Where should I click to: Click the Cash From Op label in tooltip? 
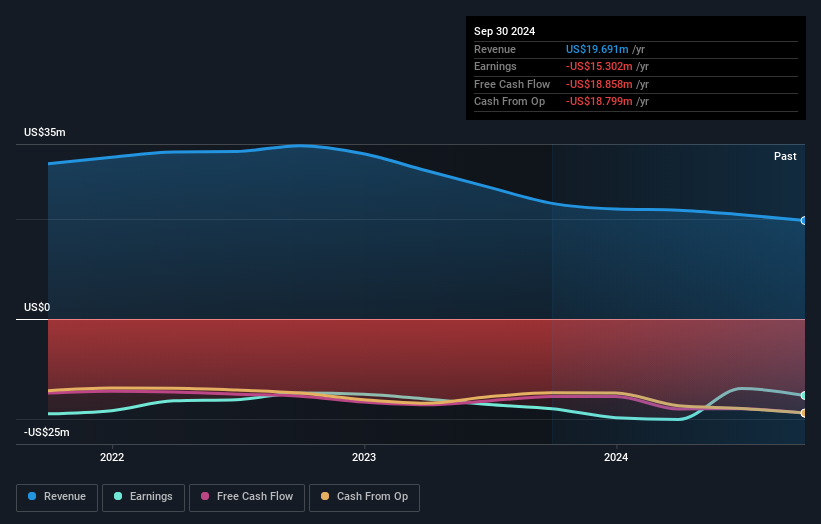509,102
